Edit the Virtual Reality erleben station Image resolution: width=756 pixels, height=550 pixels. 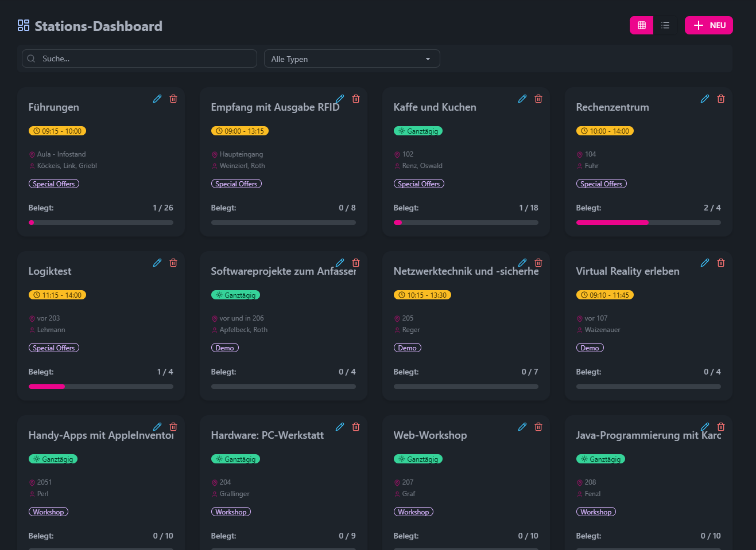(705, 263)
